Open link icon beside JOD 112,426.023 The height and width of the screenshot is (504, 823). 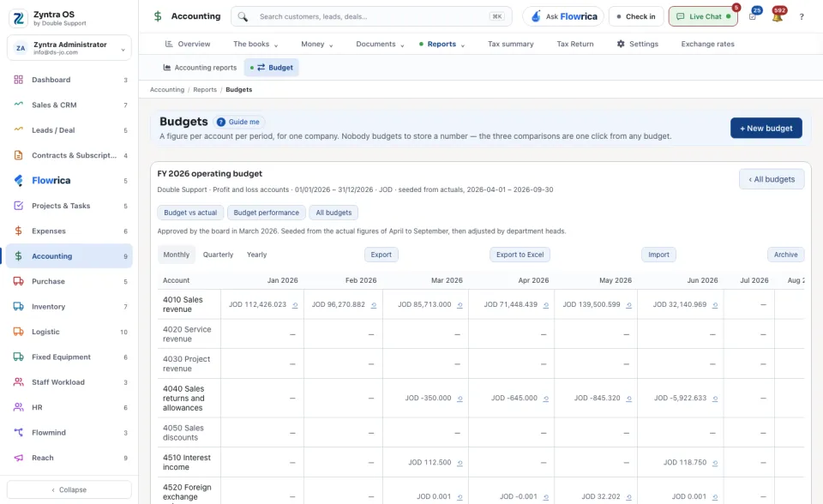coord(295,305)
